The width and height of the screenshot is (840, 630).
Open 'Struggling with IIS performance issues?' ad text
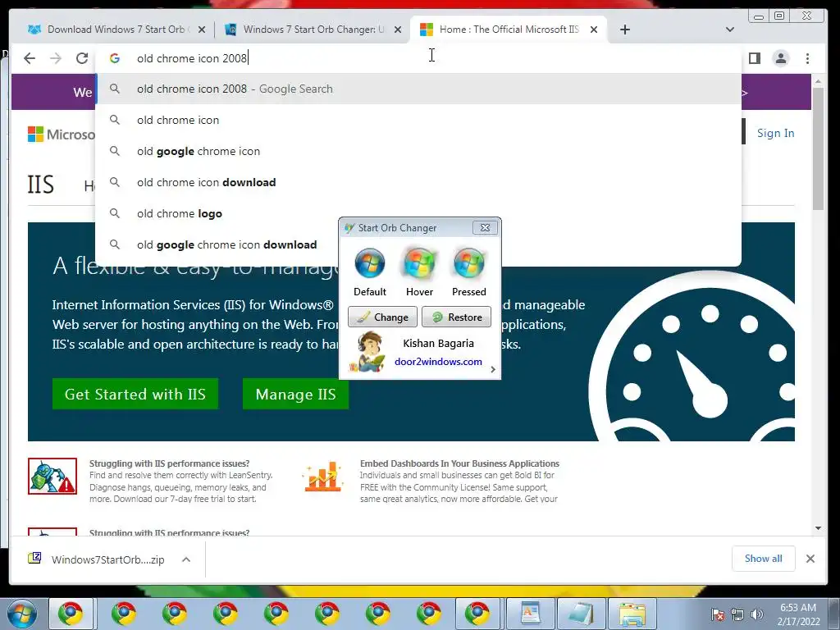click(169, 463)
